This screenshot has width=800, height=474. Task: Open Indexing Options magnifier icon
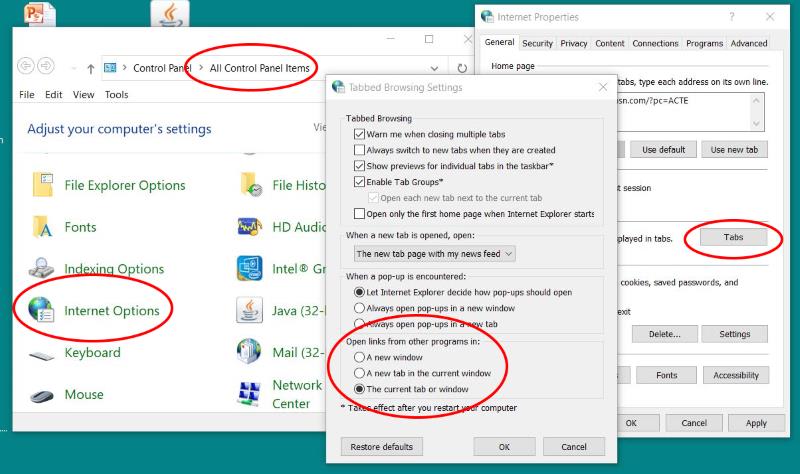[41, 268]
